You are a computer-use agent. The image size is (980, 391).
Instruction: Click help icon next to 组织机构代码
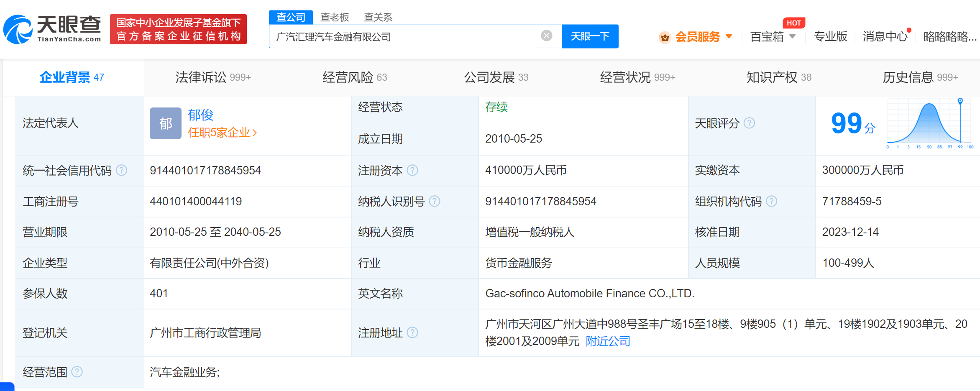point(771,201)
